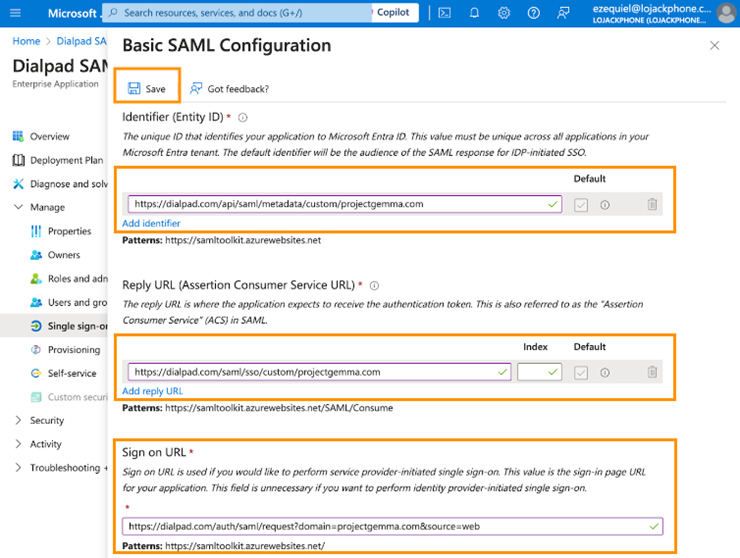Image resolution: width=740 pixels, height=558 pixels.
Task: Open Properties in the sidebar
Action: (69, 231)
